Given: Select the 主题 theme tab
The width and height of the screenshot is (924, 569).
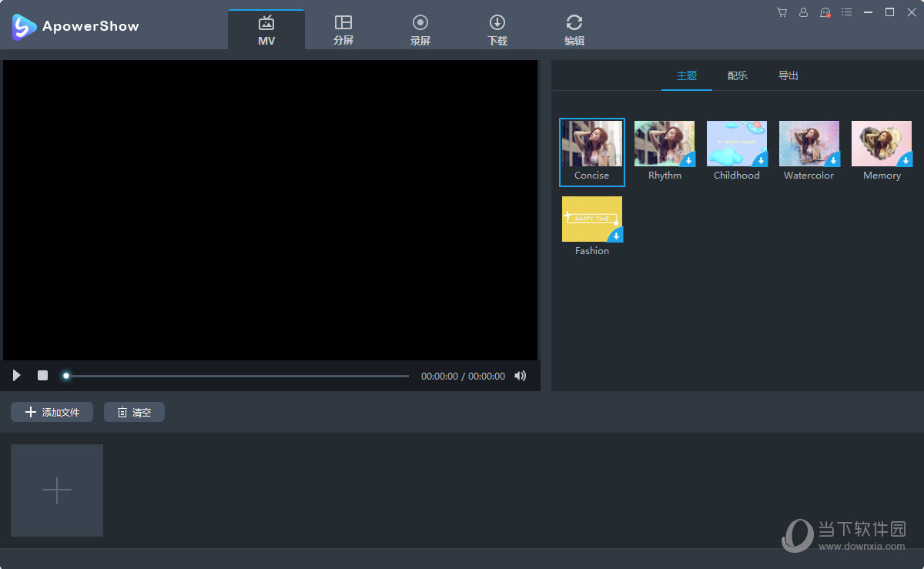Looking at the screenshot, I should [x=687, y=75].
